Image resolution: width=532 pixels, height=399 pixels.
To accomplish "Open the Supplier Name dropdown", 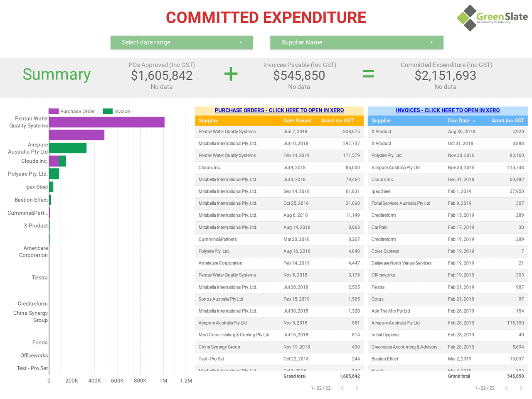I will tap(357, 42).
